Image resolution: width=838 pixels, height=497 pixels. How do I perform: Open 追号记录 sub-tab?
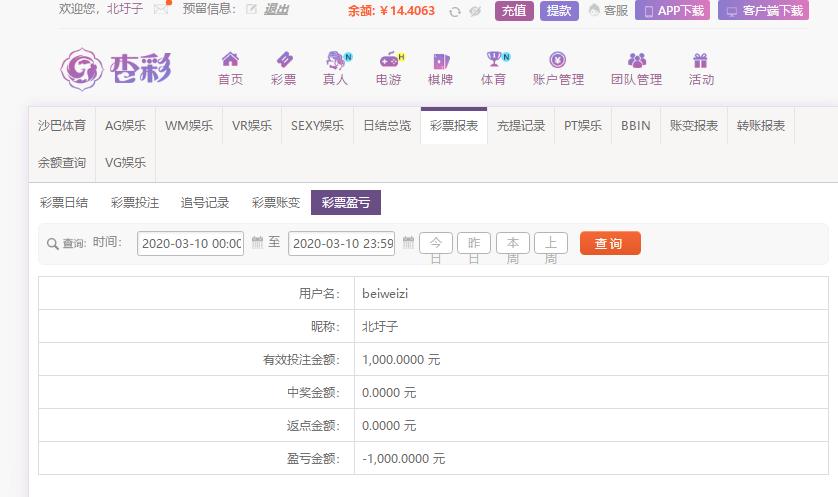click(x=205, y=203)
